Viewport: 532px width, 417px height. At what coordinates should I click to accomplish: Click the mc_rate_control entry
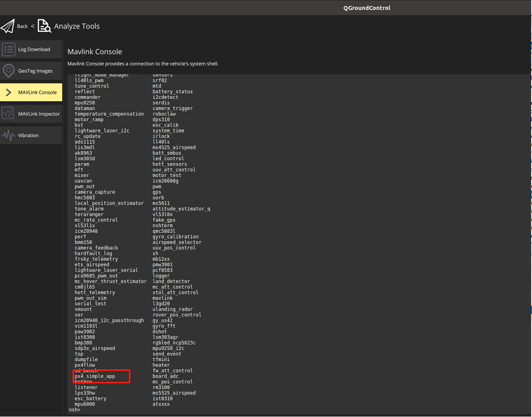point(96,220)
